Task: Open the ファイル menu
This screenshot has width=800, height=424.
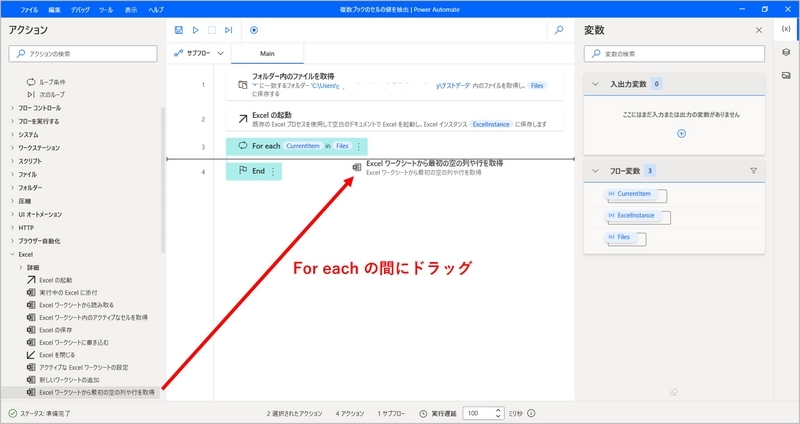Action: pyautogui.click(x=29, y=10)
